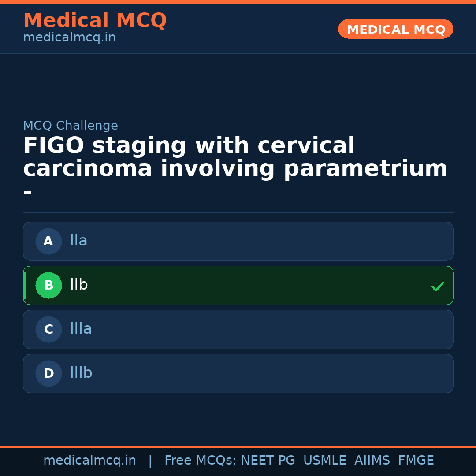
Task: Select answer option IIIb
Action: point(238,373)
